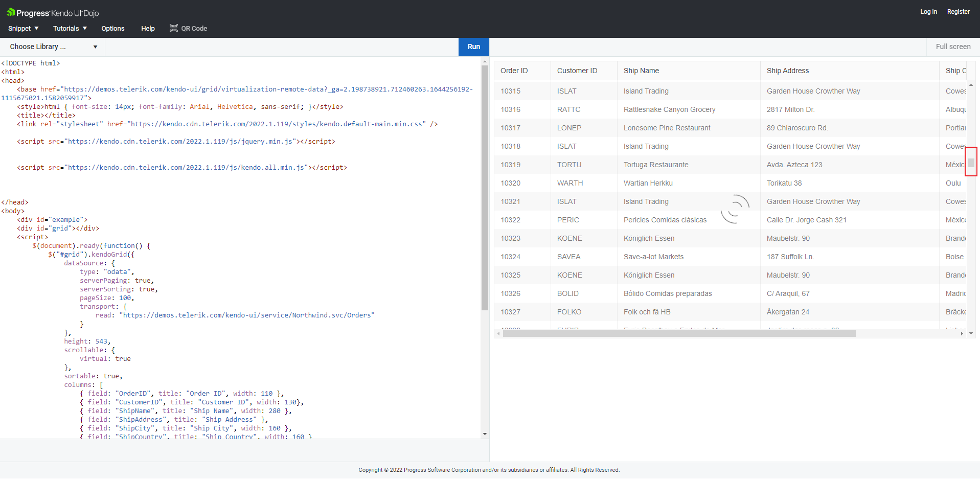Click code editor scroll-up arrow
The width and height of the screenshot is (980, 479).
(x=485, y=61)
